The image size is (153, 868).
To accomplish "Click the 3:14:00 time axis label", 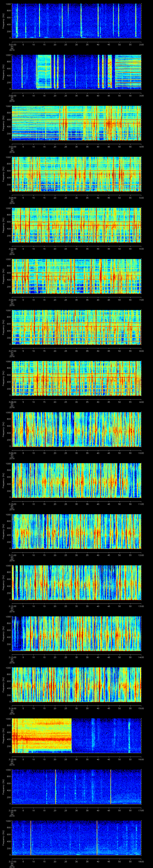I will (x=12, y=708).
